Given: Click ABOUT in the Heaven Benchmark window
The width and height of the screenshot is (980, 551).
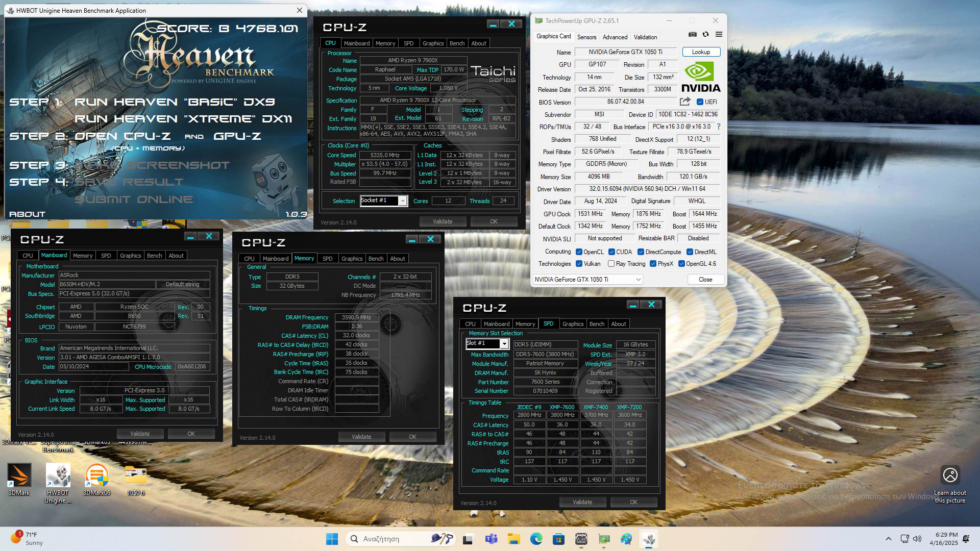Looking at the screenshot, I should pos(28,214).
